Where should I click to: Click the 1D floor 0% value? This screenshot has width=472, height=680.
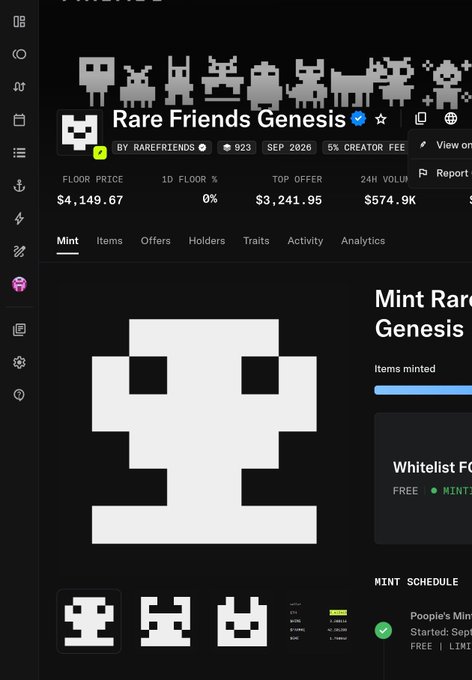(210, 199)
